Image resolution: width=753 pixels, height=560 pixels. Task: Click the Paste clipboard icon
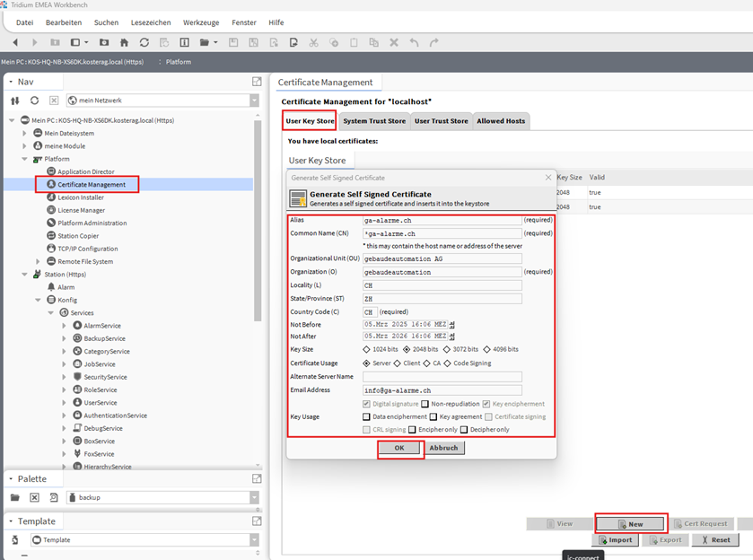(x=354, y=42)
